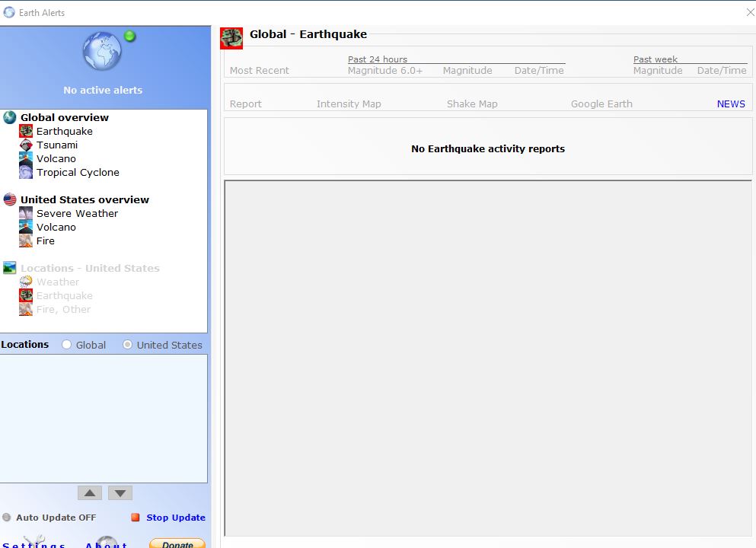Image resolution: width=756 pixels, height=548 pixels.
Task: Click the Past 24 hours header
Action: tap(378, 59)
